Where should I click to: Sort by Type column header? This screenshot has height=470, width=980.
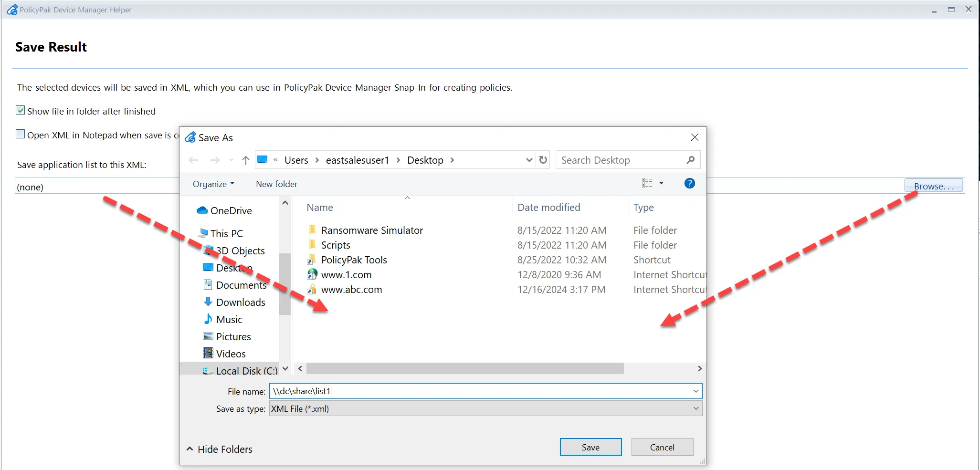pos(643,208)
